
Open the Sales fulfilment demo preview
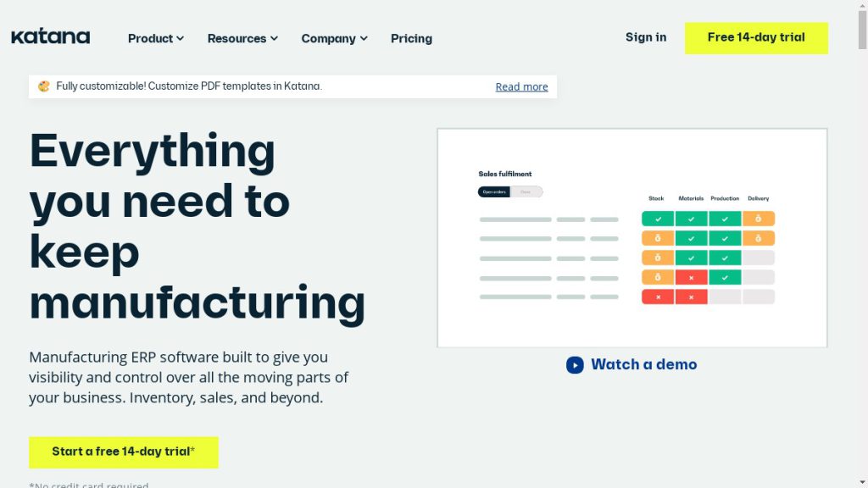tap(632, 238)
